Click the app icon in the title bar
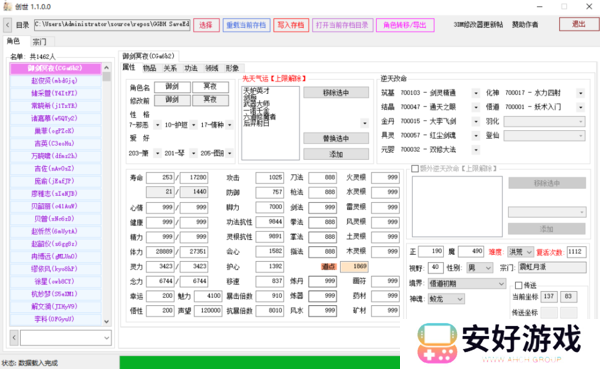The height and width of the screenshot is (369, 600). [7, 7]
